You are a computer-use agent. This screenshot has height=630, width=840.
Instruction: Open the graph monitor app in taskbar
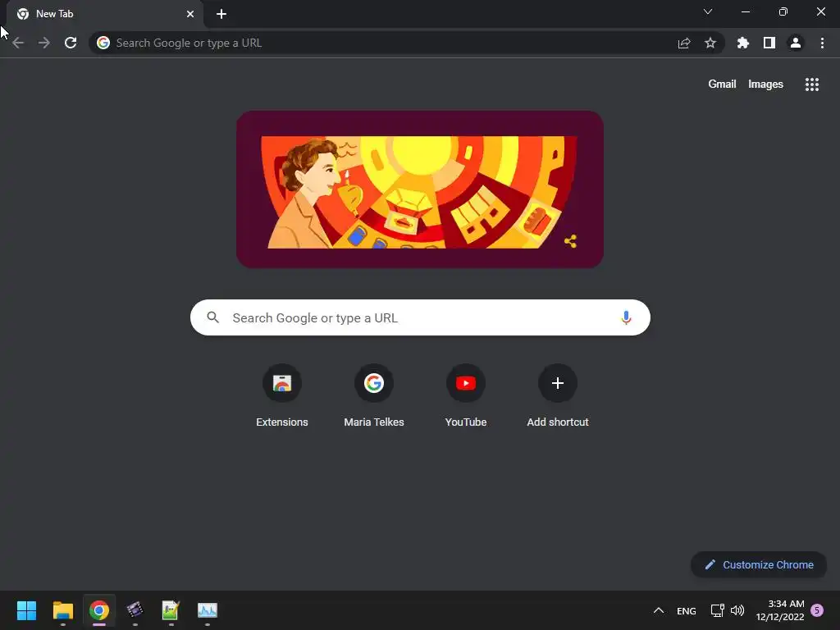point(208,610)
